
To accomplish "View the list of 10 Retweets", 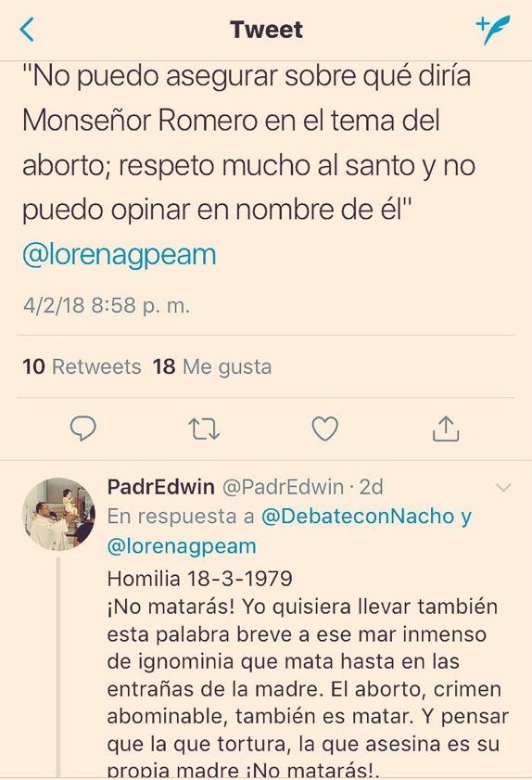I will coord(82,366).
